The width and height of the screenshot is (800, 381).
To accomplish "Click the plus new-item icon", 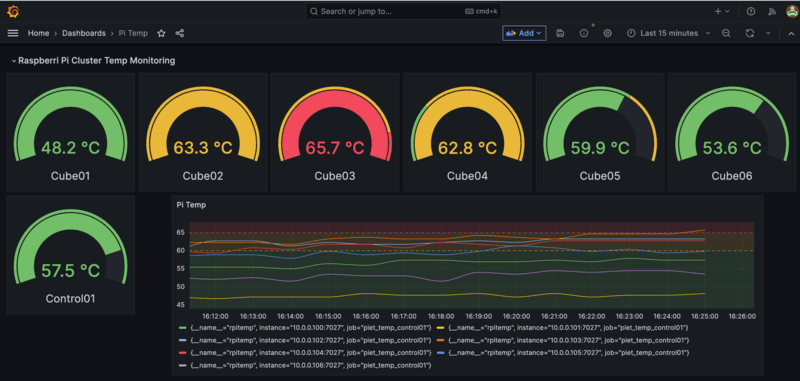I will (718, 11).
